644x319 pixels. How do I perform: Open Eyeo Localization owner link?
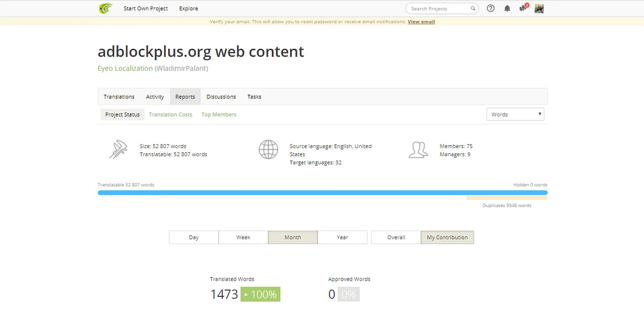(125, 68)
